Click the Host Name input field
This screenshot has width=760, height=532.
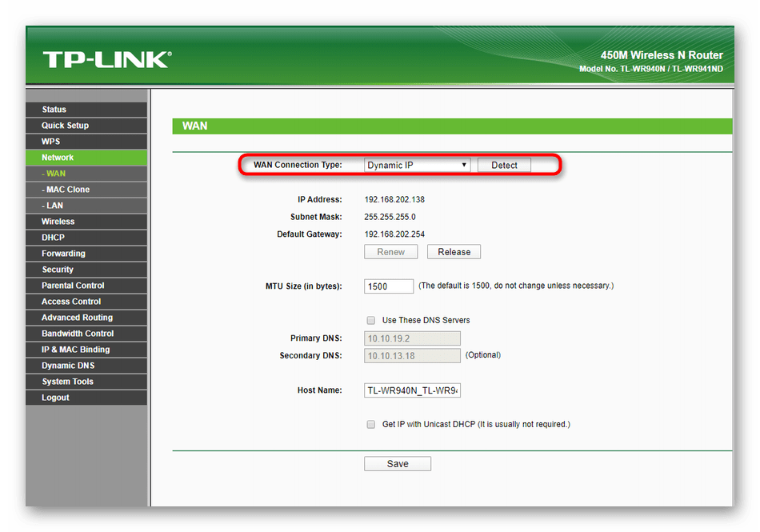pyautogui.click(x=413, y=390)
